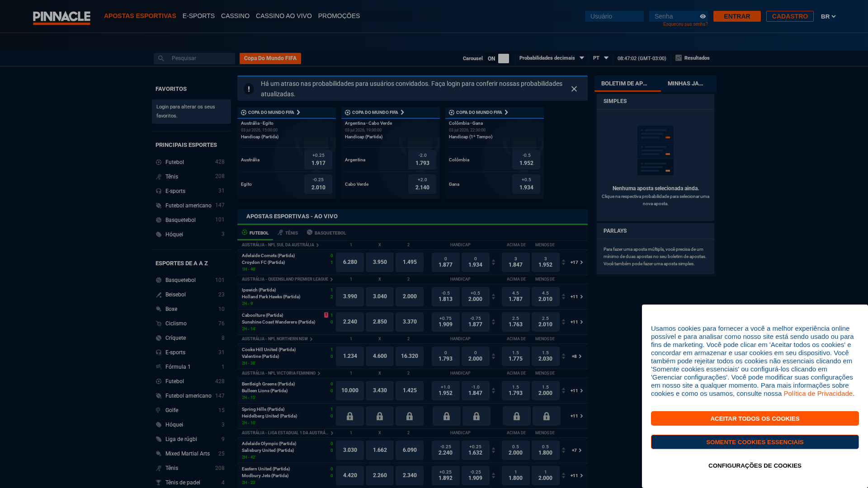Screen dimensions: 868x488
Task: Click the Entrar login button
Action: click(x=737, y=16)
